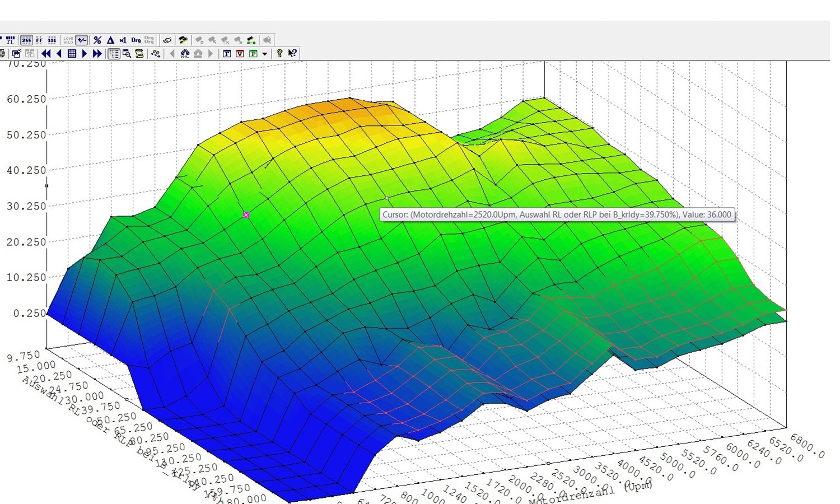The width and height of the screenshot is (840, 504).
Task: Open the binoculars search tool
Action: click(x=185, y=54)
